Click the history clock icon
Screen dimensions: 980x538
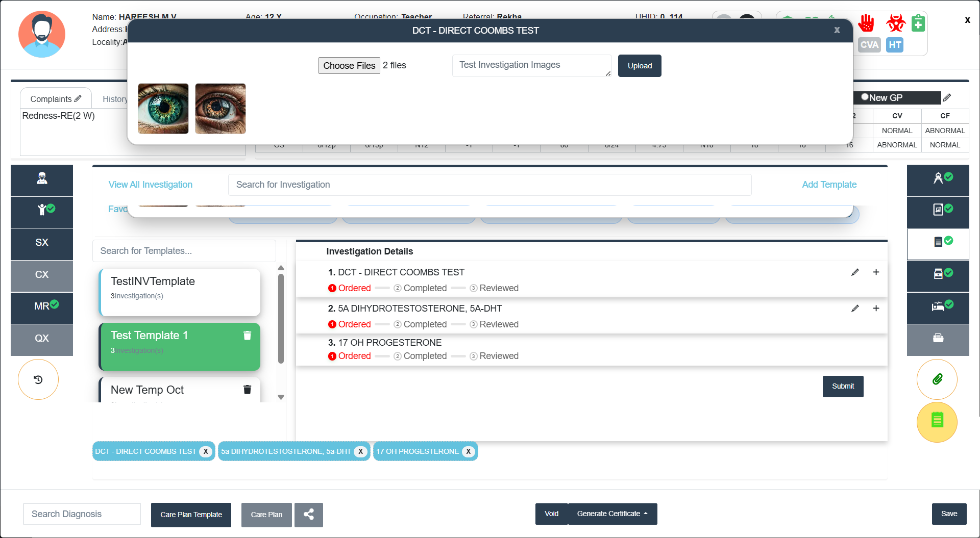(x=38, y=379)
